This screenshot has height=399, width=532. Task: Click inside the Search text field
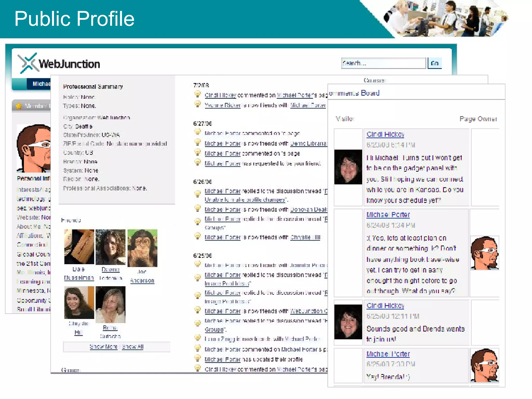click(x=383, y=63)
